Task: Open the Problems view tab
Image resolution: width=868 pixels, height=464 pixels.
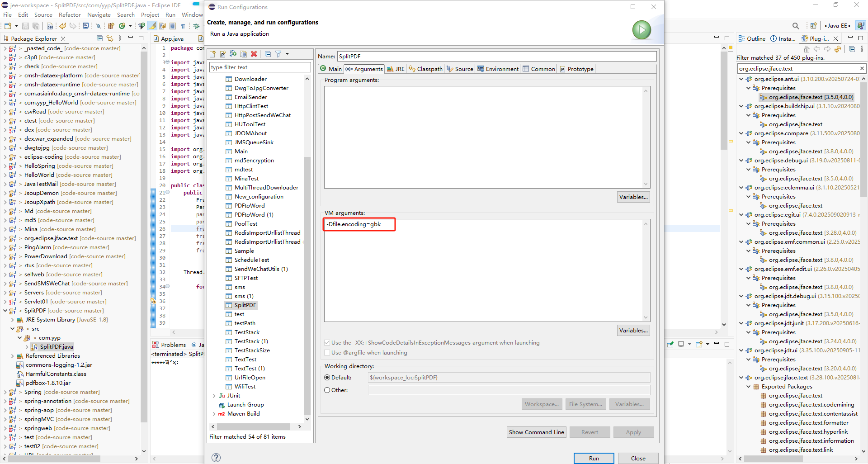Action: [169, 345]
